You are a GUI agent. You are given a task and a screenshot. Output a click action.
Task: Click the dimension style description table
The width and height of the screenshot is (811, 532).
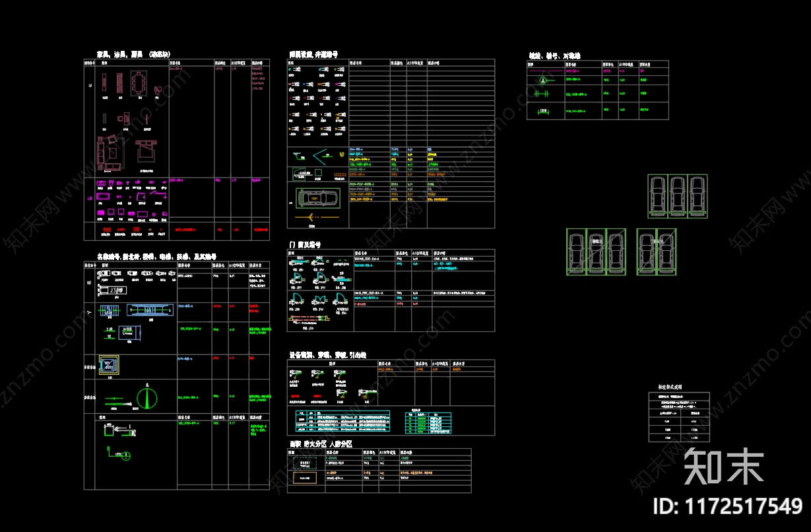(679, 416)
